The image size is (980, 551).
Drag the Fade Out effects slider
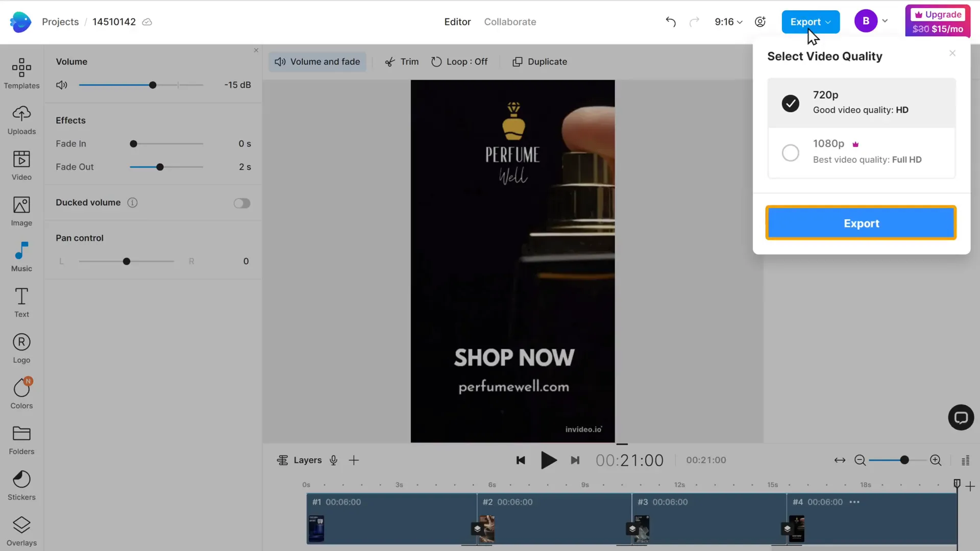160,167
